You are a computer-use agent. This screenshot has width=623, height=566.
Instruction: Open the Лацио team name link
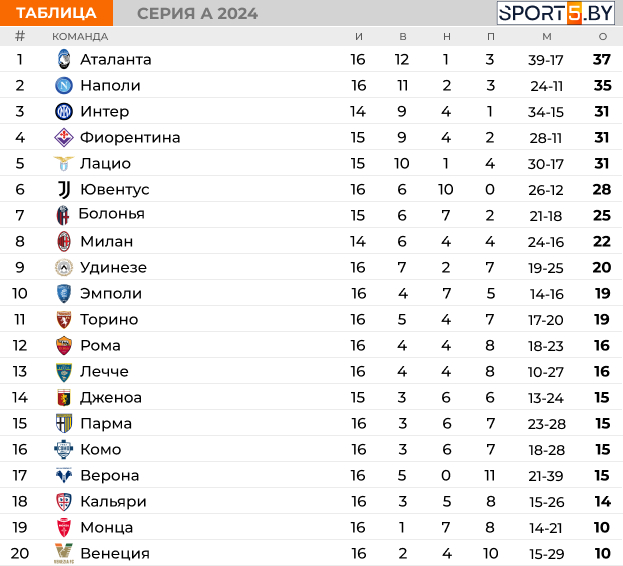click(105, 164)
